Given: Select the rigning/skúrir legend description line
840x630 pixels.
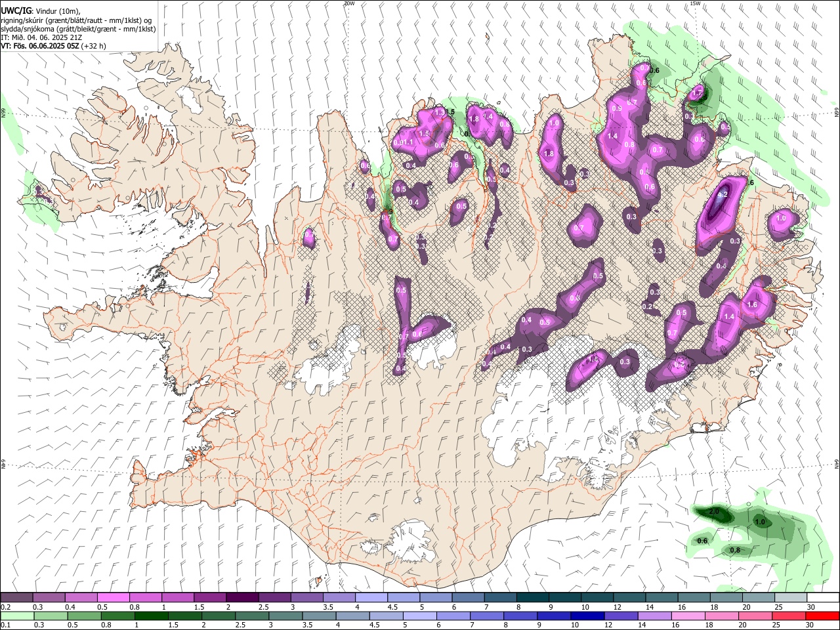Looking at the screenshot, I should 75,20.
